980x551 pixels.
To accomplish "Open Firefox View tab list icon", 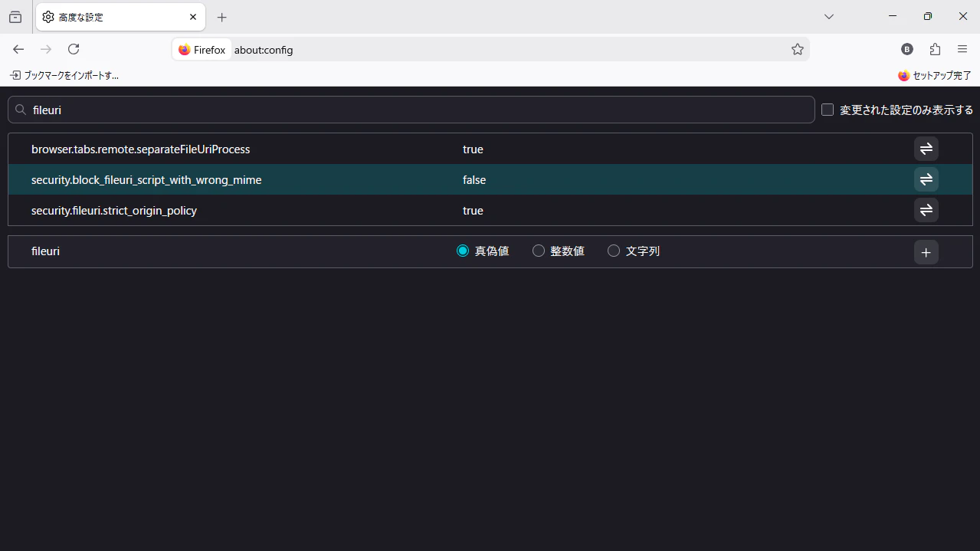I will (15, 17).
